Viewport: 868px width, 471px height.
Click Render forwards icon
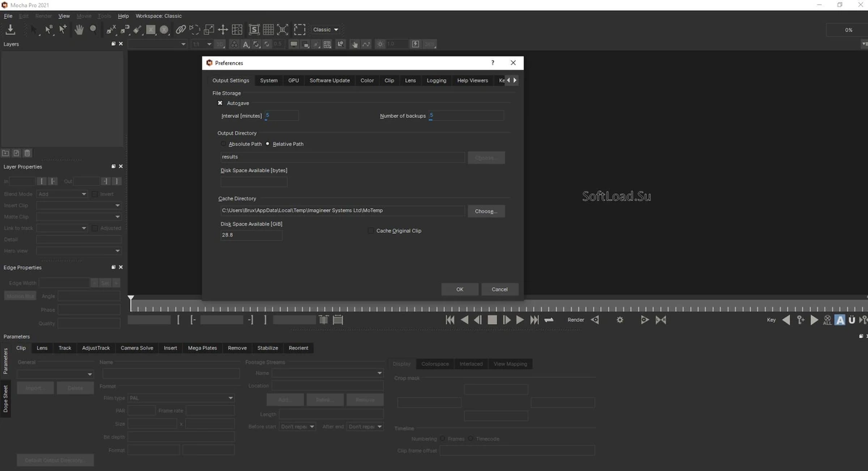coord(644,320)
